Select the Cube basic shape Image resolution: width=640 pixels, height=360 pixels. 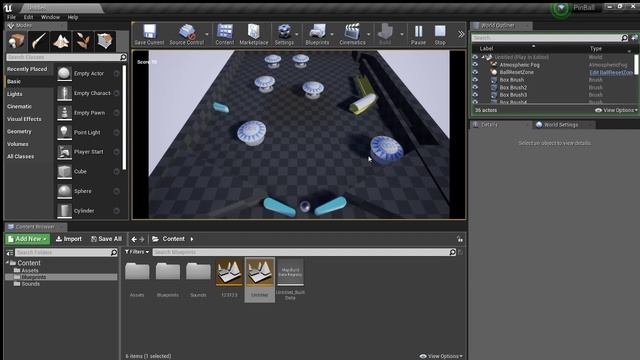88,171
